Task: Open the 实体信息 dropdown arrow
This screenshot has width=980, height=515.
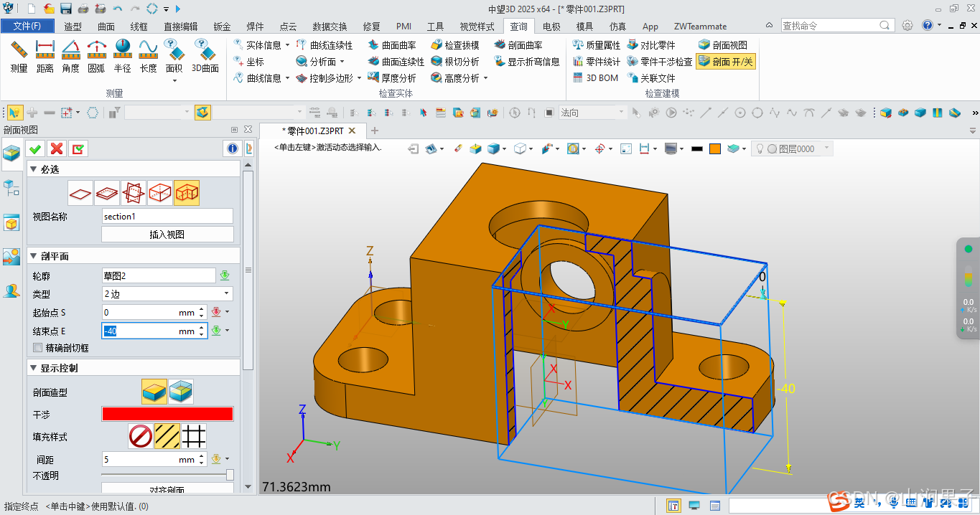Action: coord(287,44)
